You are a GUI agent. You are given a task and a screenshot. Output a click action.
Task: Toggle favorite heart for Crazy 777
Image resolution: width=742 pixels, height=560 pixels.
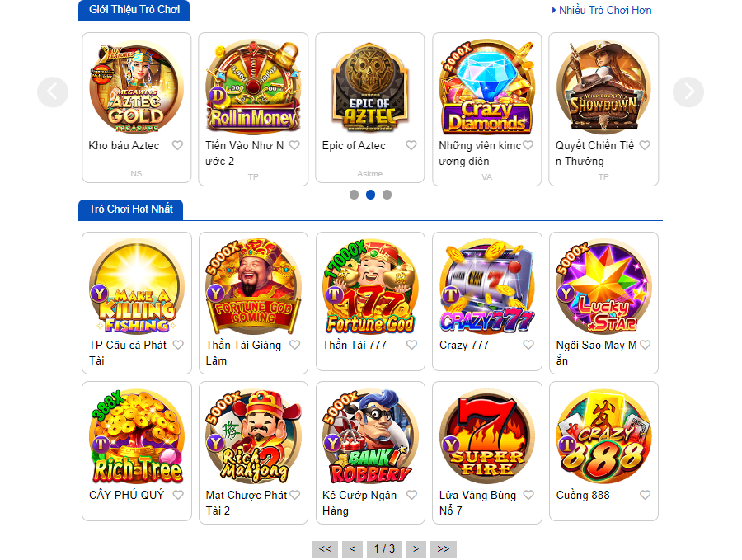(x=528, y=345)
